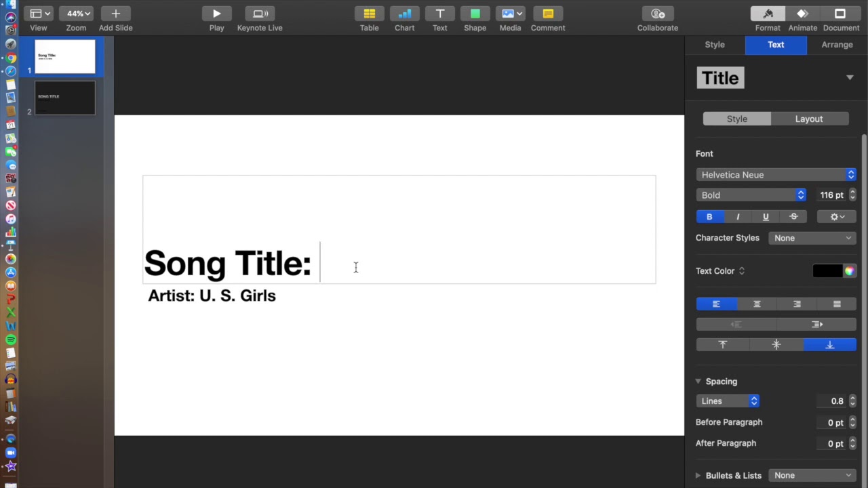Select the Text tab in inspector
Viewport: 868px width, 488px height.
tap(776, 45)
